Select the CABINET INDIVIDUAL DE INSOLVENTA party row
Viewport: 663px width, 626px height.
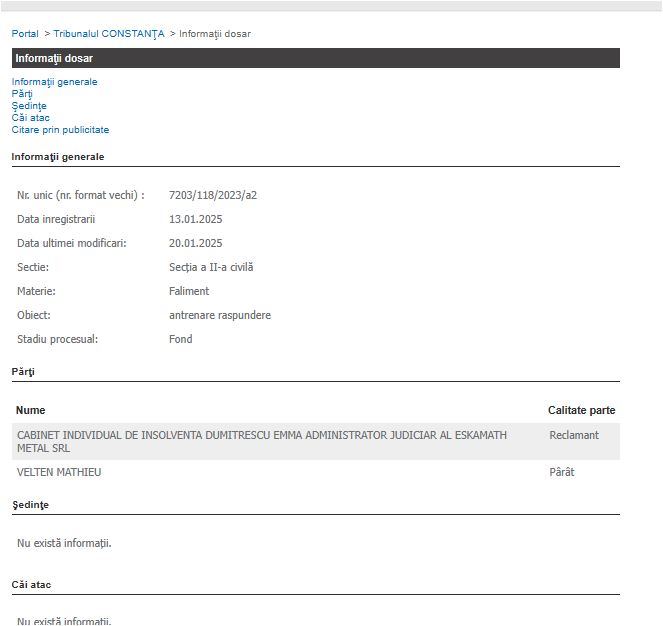[x=262, y=442]
